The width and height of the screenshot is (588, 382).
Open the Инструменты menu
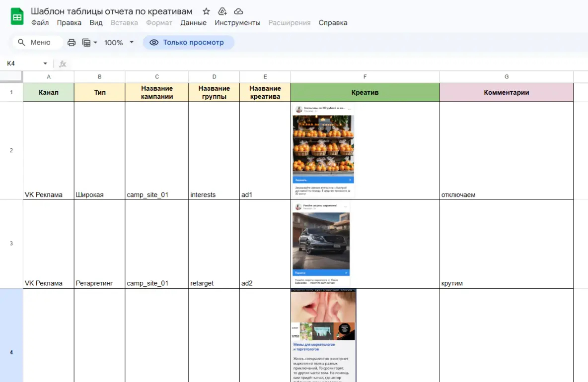click(x=237, y=23)
